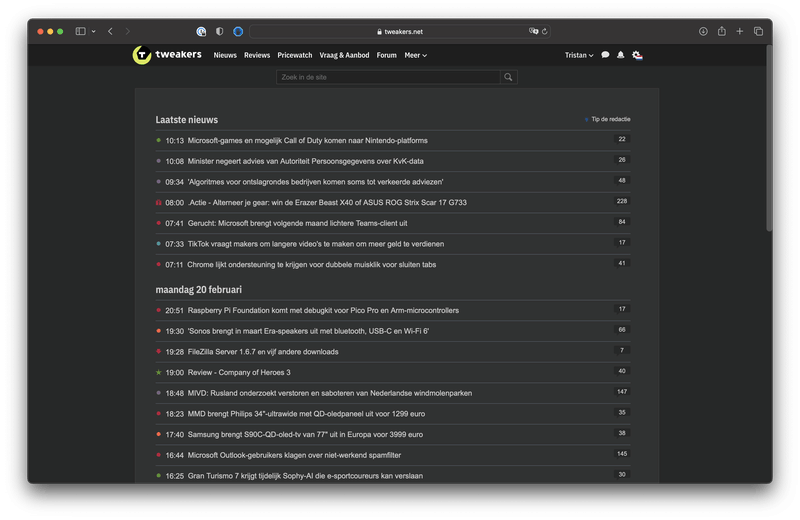
Task: Open the Samsung S90C QD-oled-tv article
Action: pyautogui.click(x=305, y=435)
